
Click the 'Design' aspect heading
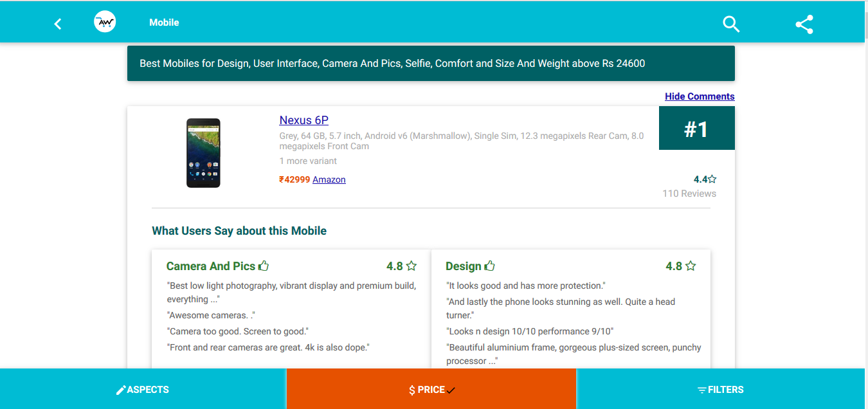coord(464,266)
